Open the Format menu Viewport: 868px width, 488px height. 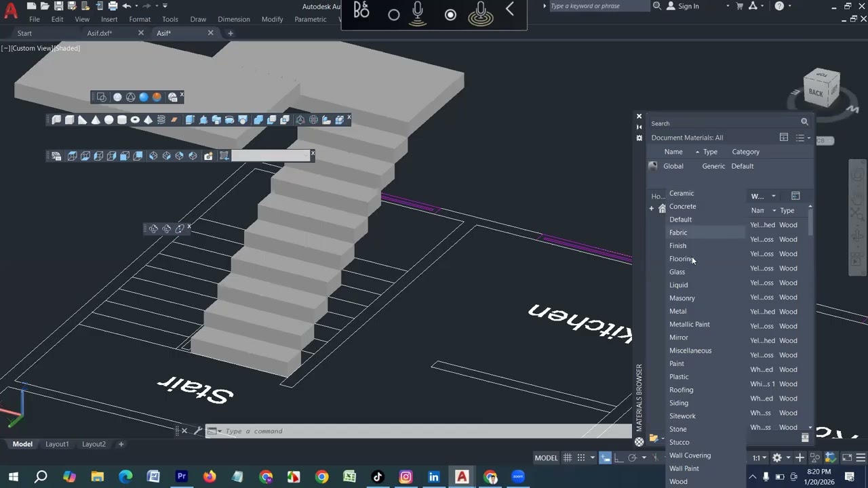click(x=140, y=19)
